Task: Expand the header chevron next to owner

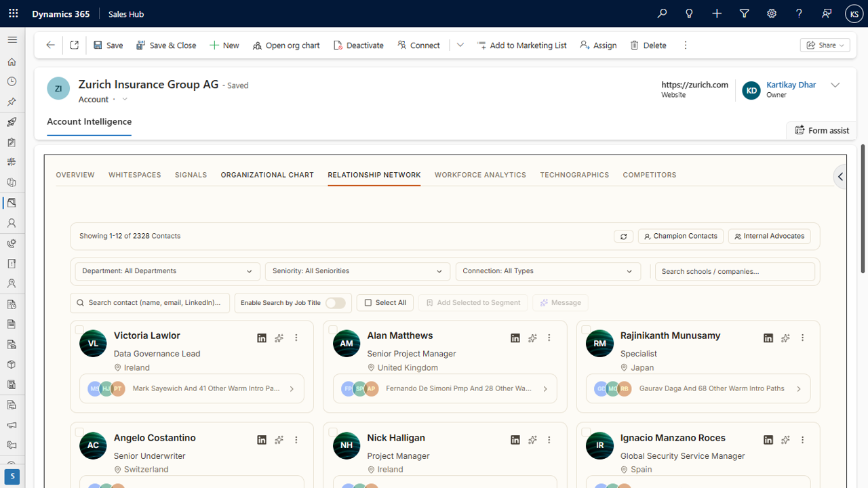Action: tap(835, 85)
